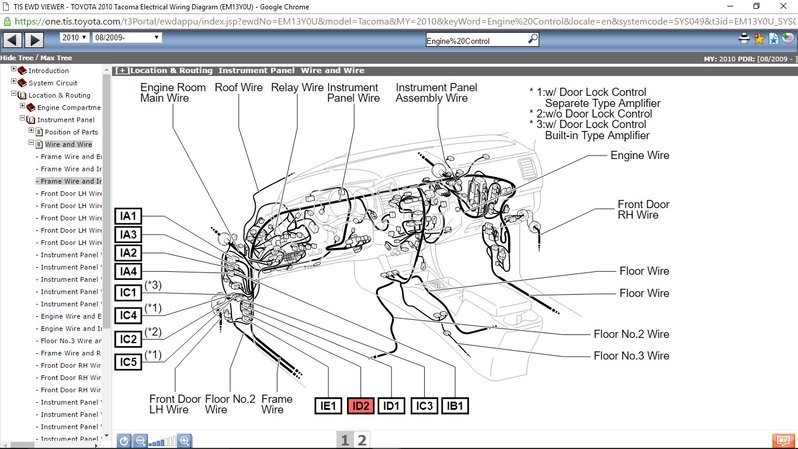The height and width of the screenshot is (449, 798).
Task: Select connector IC3 in the diagram
Action: 424,406
